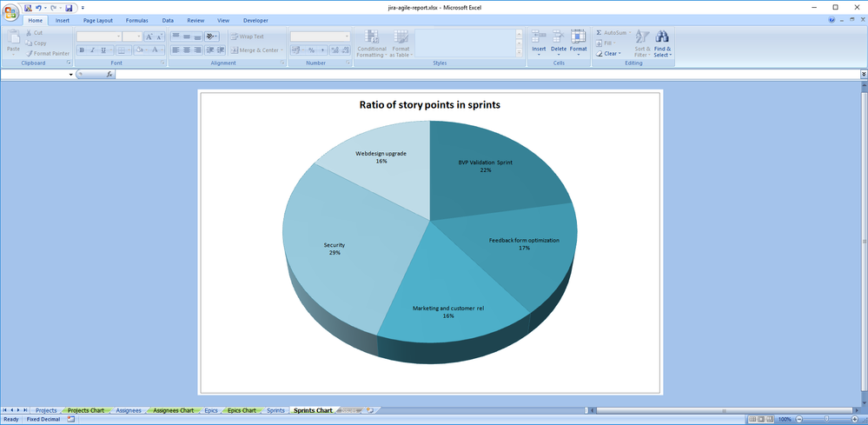Open Alignment dialog launcher
Viewport: 868px width, 425px height.
(x=282, y=63)
